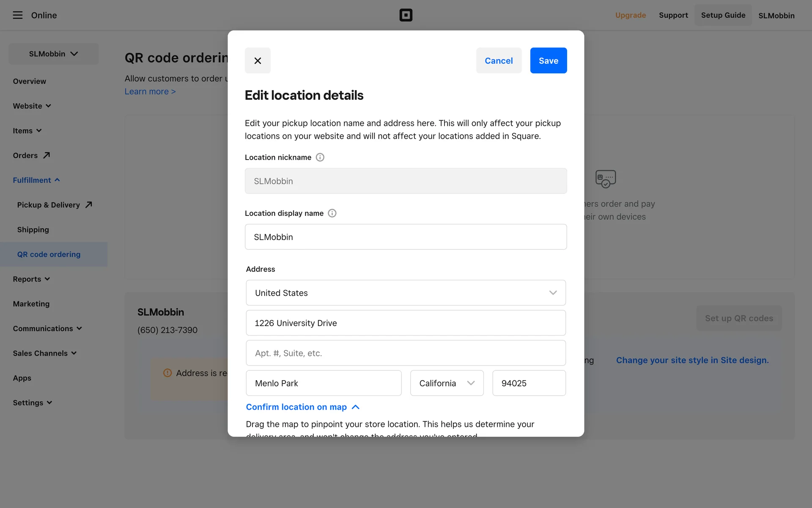Click the Apt, Suite address field
812x508 pixels.
click(x=406, y=353)
